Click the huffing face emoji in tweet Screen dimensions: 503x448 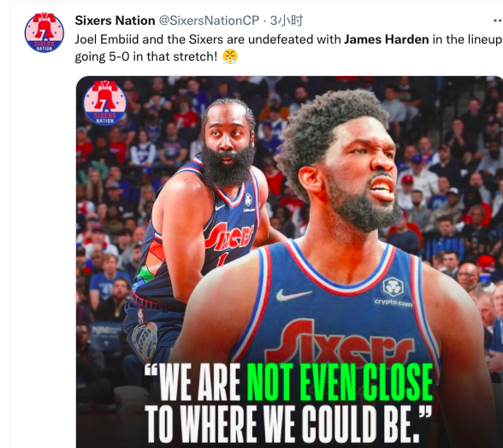[230, 56]
